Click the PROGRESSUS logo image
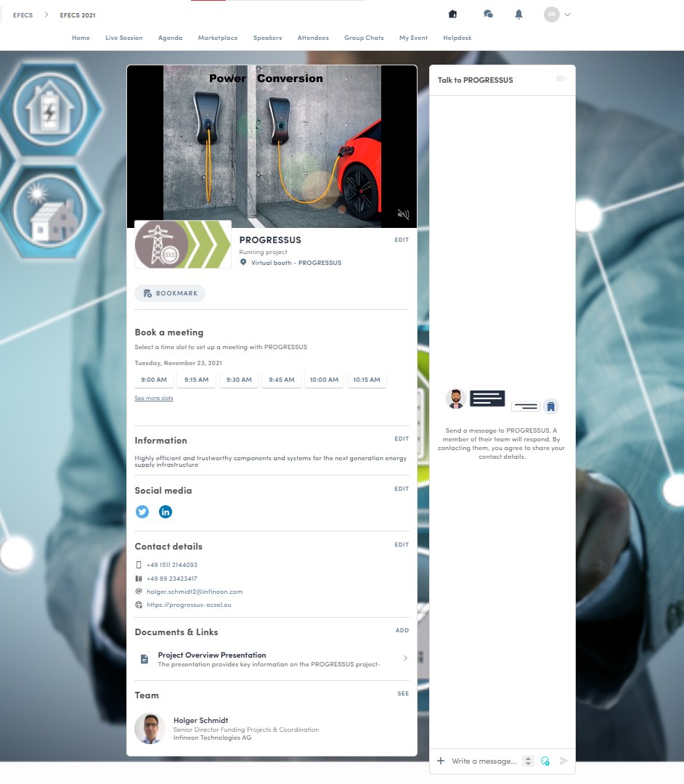Image resolution: width=684 pixels, height=784 pixels. pyautogui.click(x=183, y=245)
